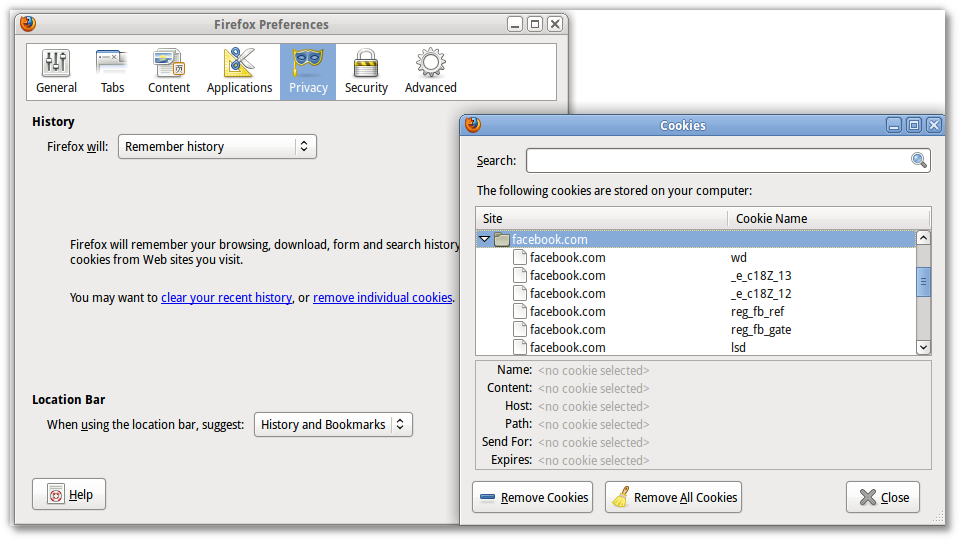This screenshot has height=542, width=961.
Task: Open the 'Firefox will' history dropdown
Action: [218, 147]
